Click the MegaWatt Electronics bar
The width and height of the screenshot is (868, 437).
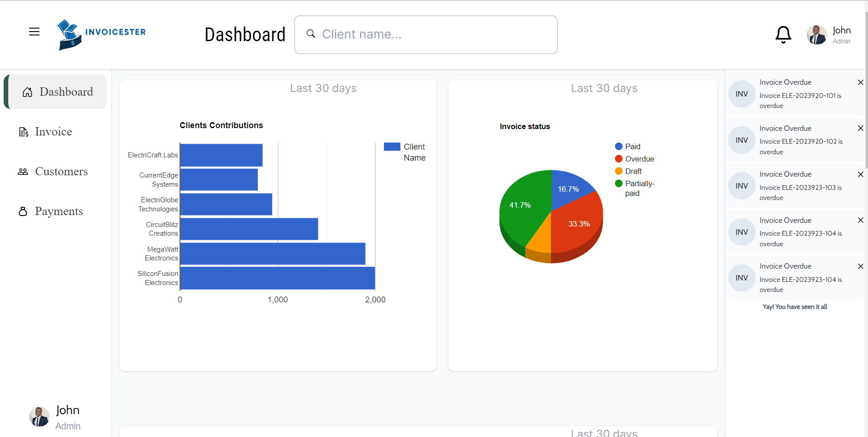click(273, 254)
